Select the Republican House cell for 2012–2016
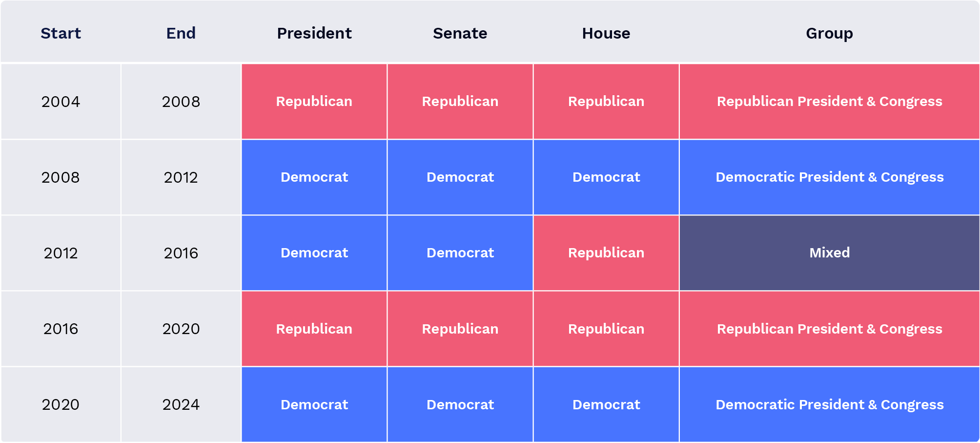980x443 pixels. click(606, 253)
